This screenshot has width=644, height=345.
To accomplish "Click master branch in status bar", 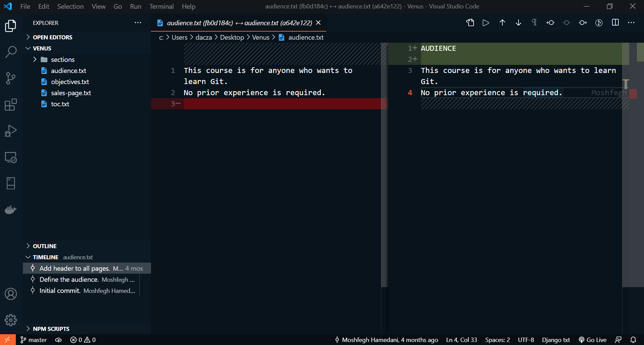I will 34,340.
